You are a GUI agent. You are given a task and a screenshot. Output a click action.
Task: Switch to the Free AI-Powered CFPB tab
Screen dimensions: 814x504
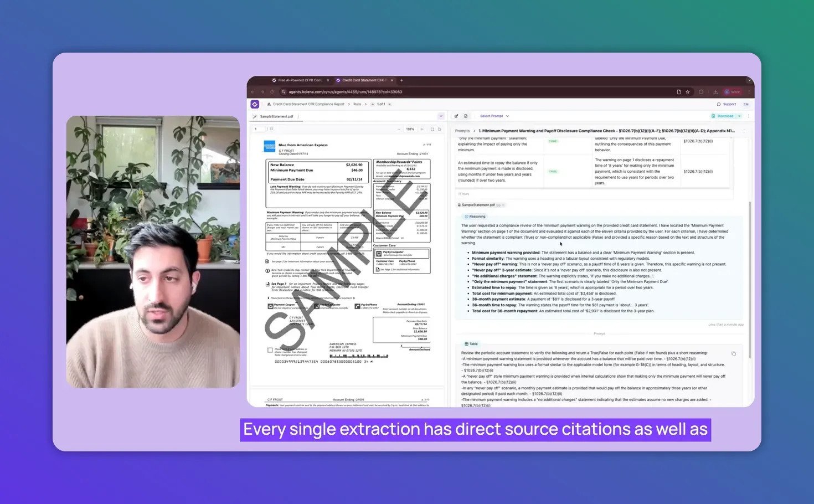click(x=300, y=80)
